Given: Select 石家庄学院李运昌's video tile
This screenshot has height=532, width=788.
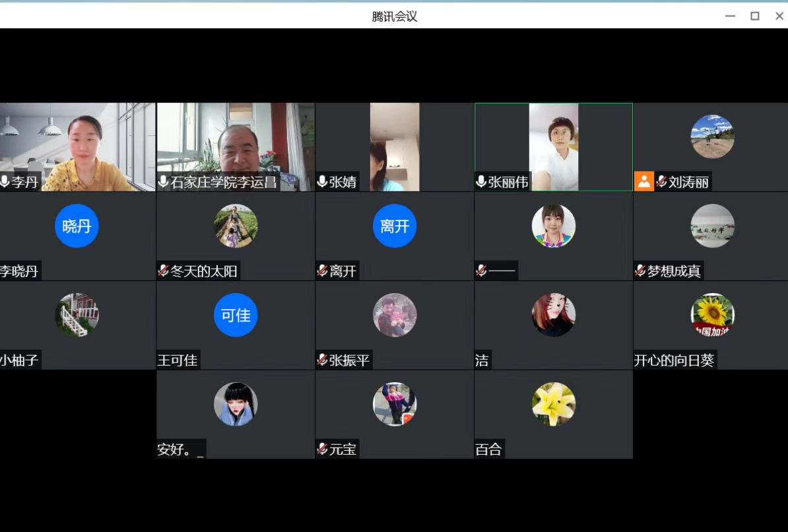Looking at the screenshot, I should [236, 147].
